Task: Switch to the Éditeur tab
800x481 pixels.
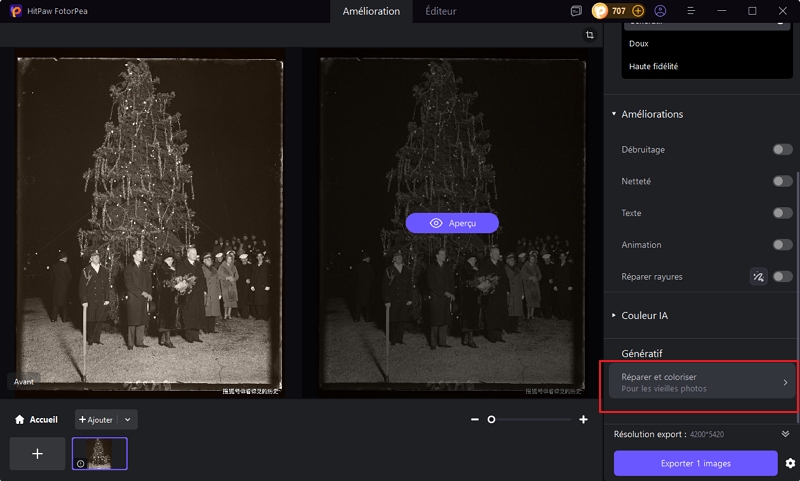Action: (x=441, y=11)
